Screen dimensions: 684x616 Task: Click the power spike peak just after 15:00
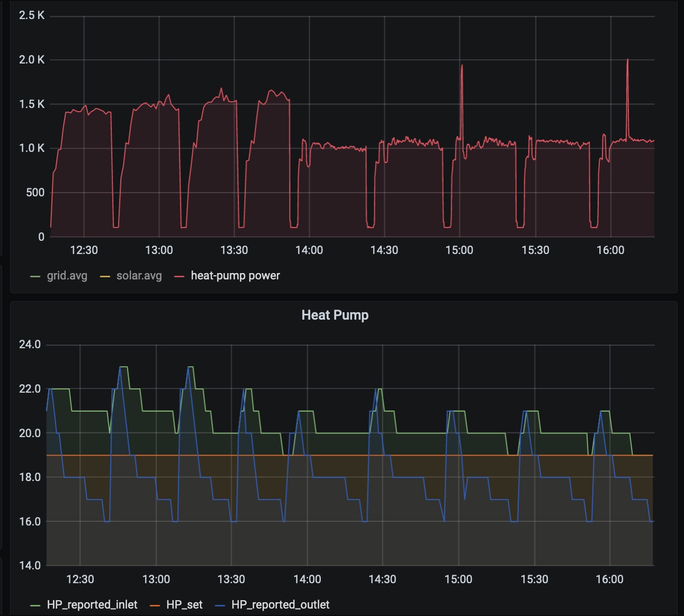click(462, 66)
